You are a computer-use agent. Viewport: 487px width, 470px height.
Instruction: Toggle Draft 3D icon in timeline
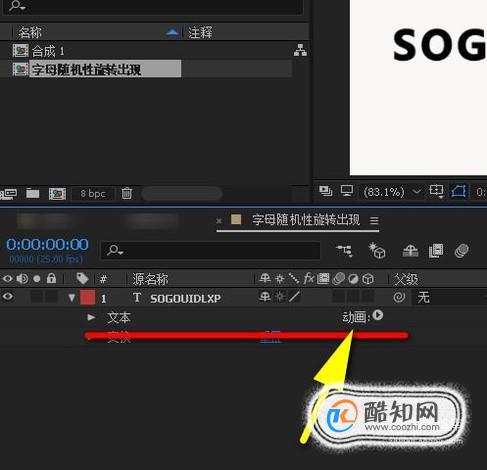[x=377, y=251]
